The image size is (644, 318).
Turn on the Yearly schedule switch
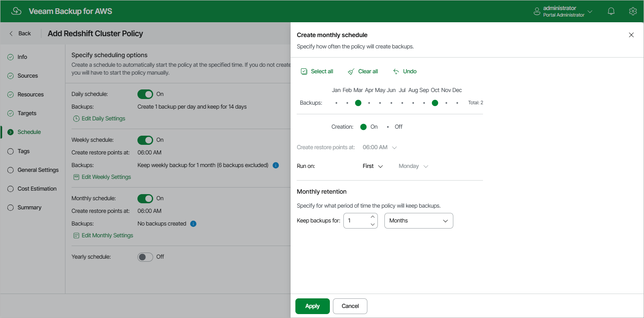(x=145, y=257)
